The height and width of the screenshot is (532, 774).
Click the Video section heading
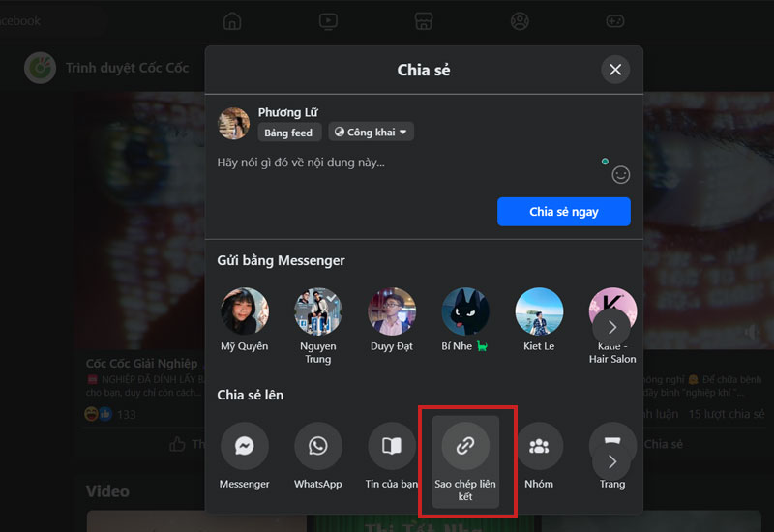coord(107,491)
